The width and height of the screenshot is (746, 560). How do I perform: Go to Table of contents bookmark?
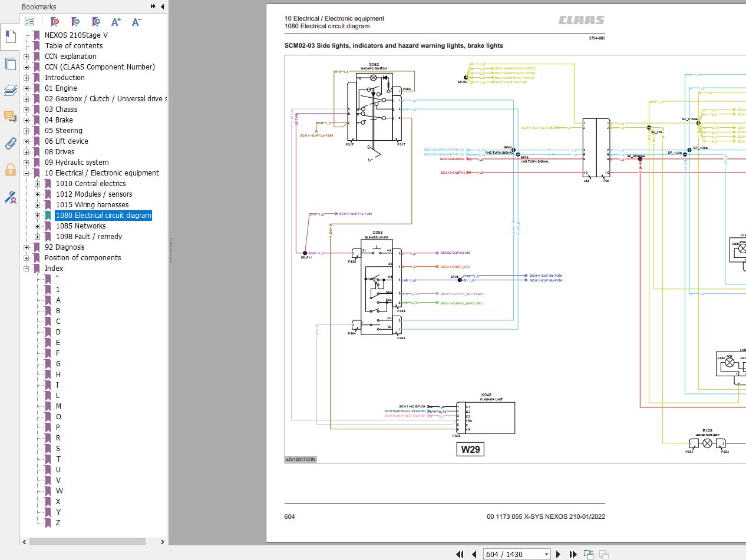[x=74, y=46]
